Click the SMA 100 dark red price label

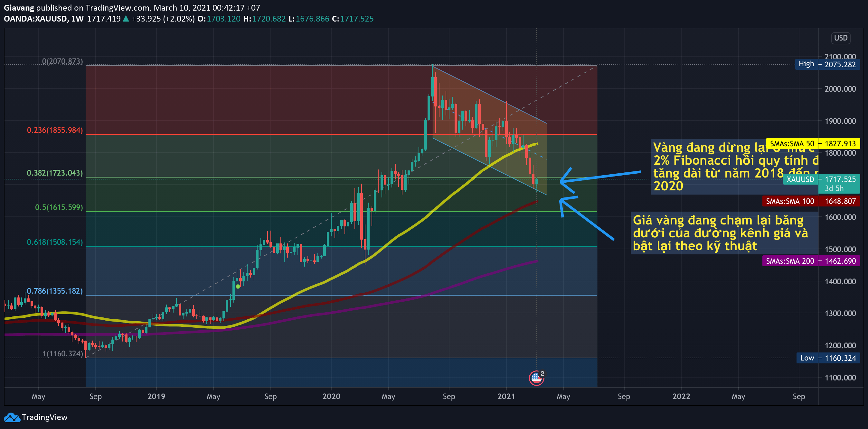point(811,201)
